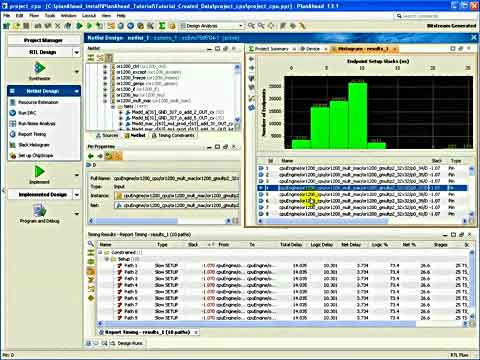Click the first icon in the main toolbar
This screenshot has height=360, width=480.
click(6, 26)
